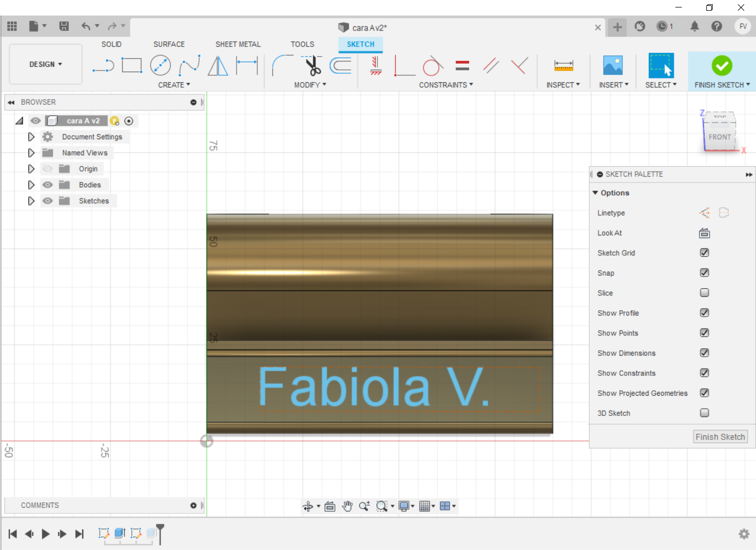Open the data panel grid icon
Screen dimensions: 756x550
pyautogui.click(x=12, y=26)
